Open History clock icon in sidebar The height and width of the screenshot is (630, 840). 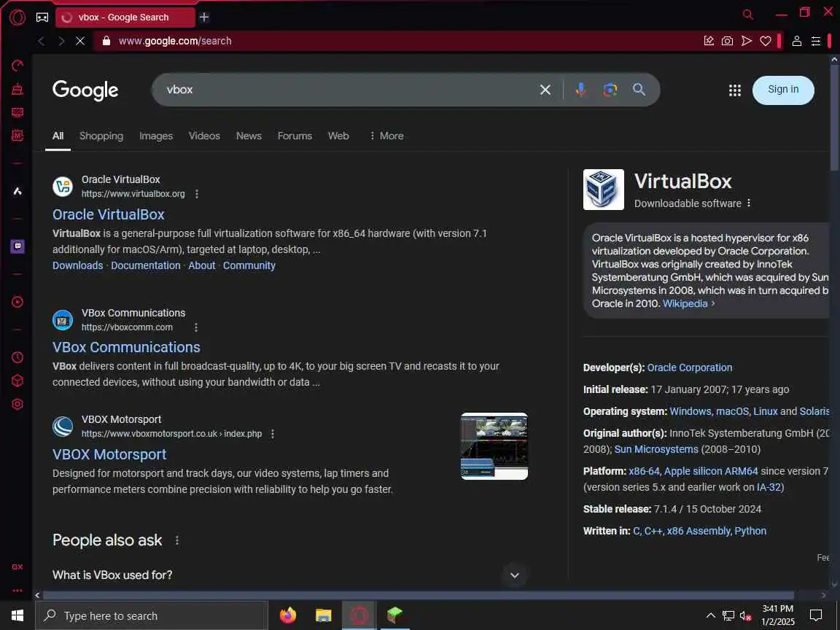tap(17, 357)
